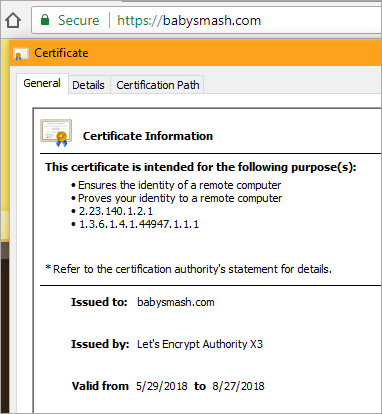
Task: Select the OID 2.23.140.1.2.1 line
Action: (116, 211)
